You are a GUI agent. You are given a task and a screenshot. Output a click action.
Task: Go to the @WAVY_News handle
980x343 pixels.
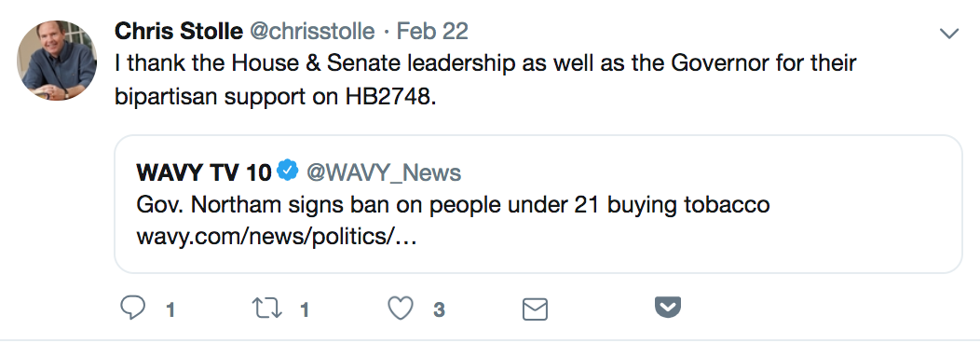[x=384, y=172]
